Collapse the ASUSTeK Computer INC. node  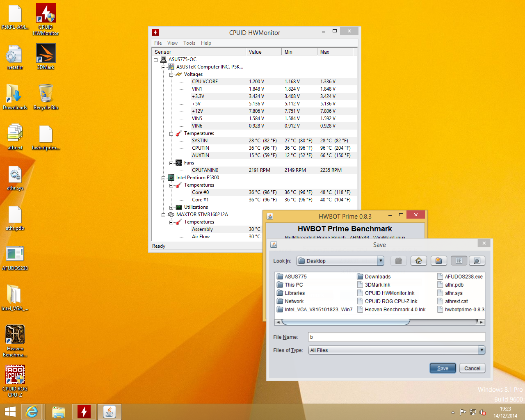tap(163, 67)
